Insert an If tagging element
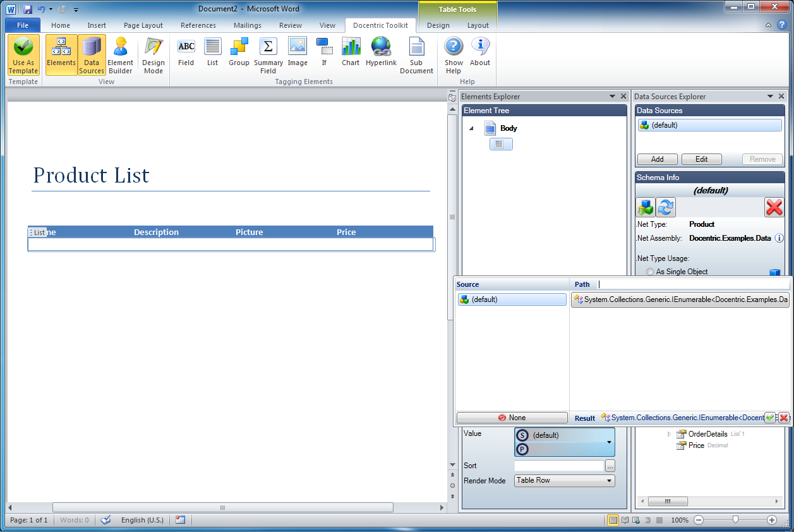 324,52
